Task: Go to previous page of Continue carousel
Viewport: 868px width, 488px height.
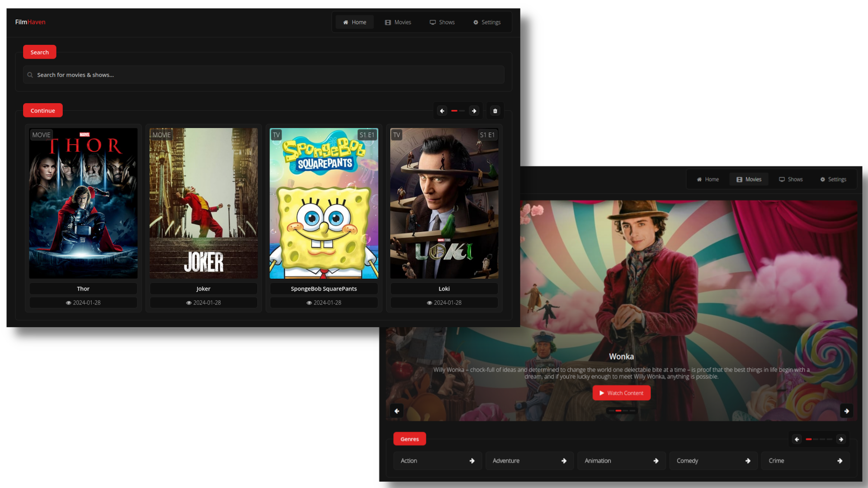Action: pos(442,111)
